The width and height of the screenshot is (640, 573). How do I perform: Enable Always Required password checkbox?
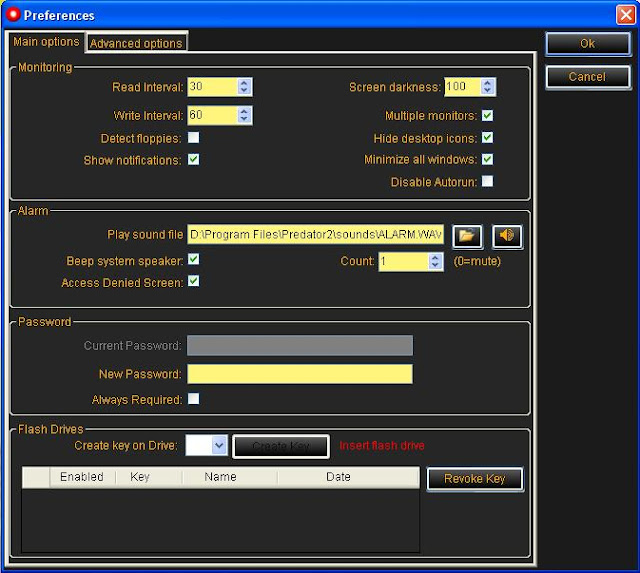coord(193,399)
